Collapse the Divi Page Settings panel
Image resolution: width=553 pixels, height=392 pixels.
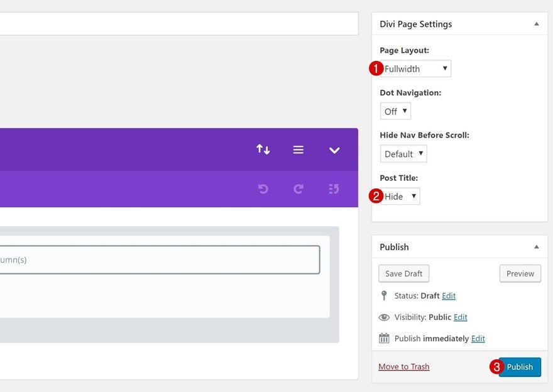pyautogui.click(x=536, y=24)
